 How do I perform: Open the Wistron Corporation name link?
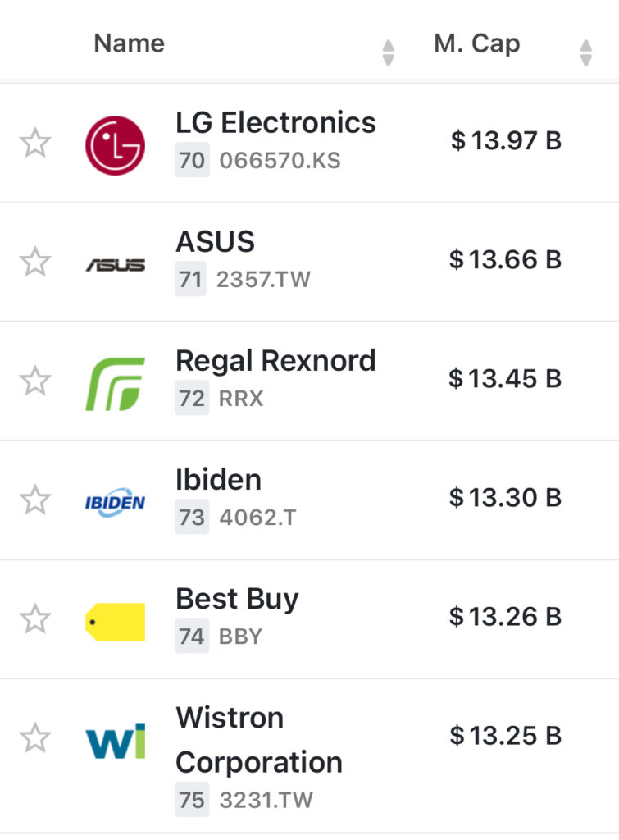pyautogui.click(x=258, y=740)
